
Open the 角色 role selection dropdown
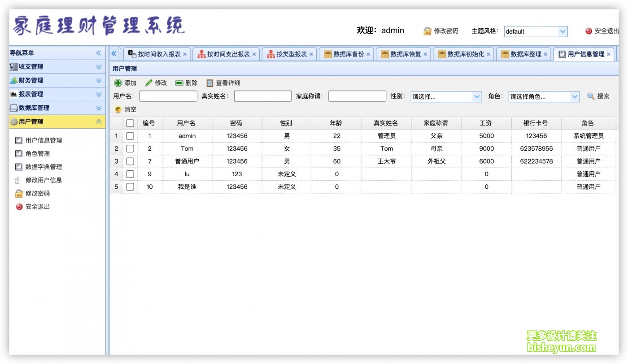point(575,96)
